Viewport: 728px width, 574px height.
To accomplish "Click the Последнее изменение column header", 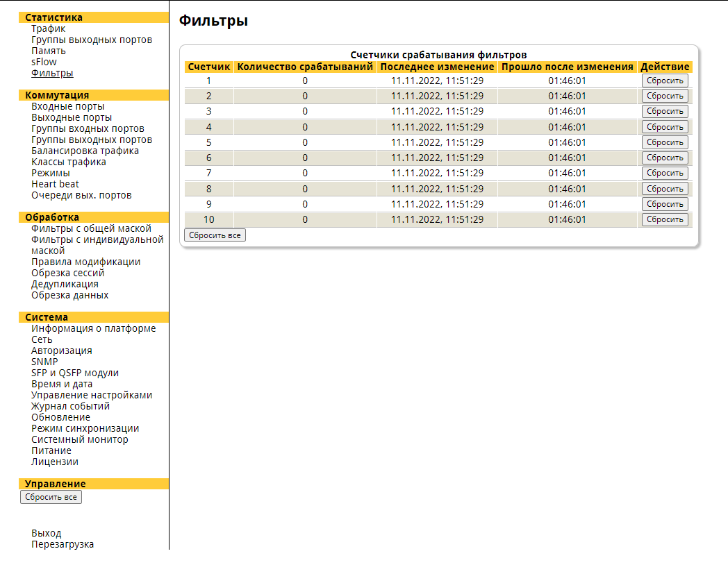I will [x=437, y=67].
